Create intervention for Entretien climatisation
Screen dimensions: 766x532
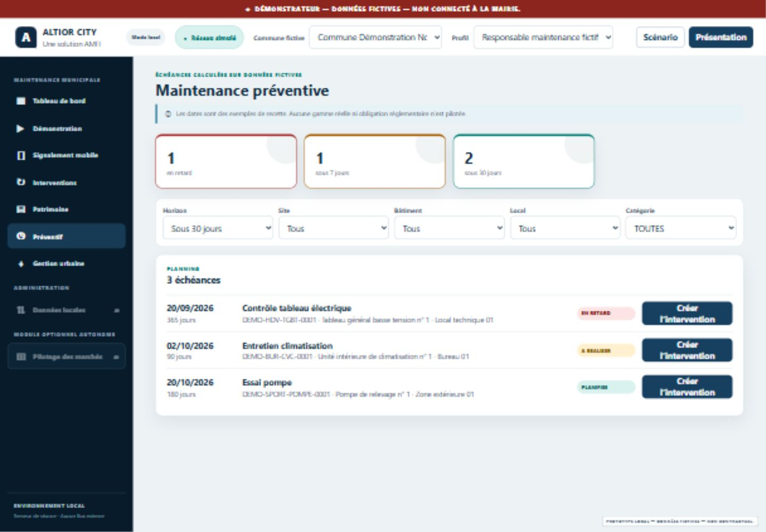687,350
